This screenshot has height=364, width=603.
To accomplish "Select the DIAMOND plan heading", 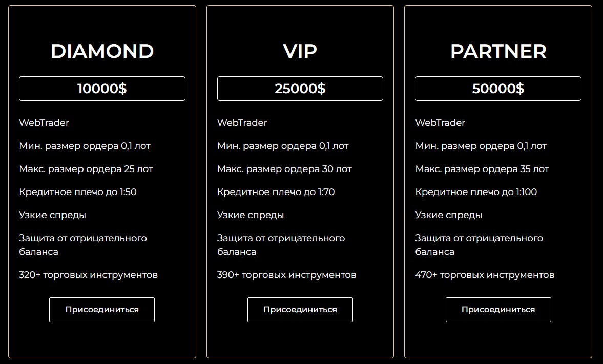I will pos(102,51).
